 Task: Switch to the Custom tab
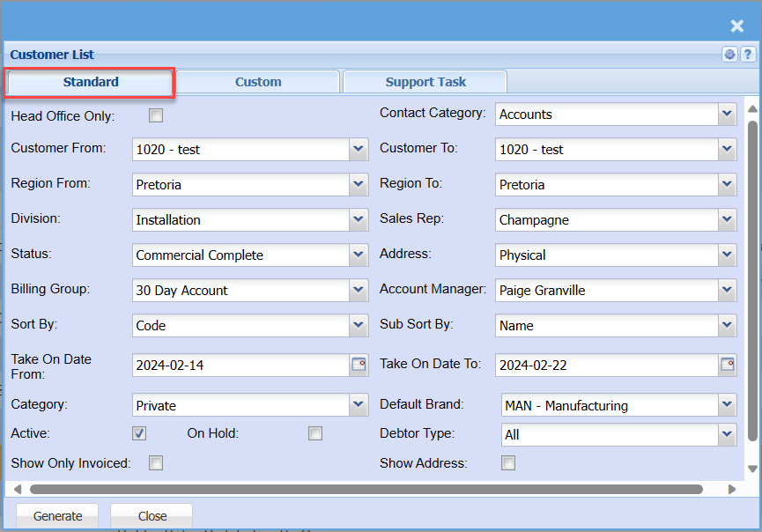pos(258,82)
